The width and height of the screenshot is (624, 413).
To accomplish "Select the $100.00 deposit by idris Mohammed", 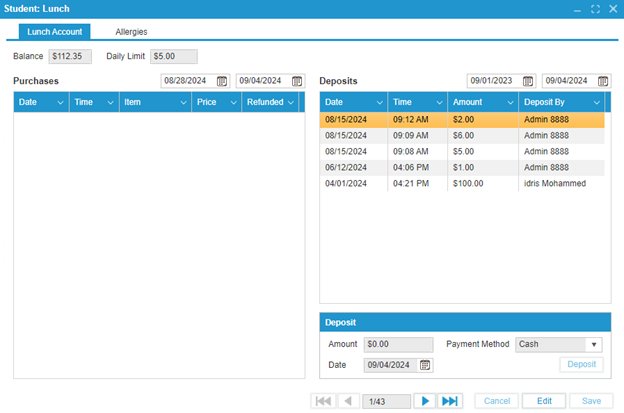I will click(x=463, y=184).
